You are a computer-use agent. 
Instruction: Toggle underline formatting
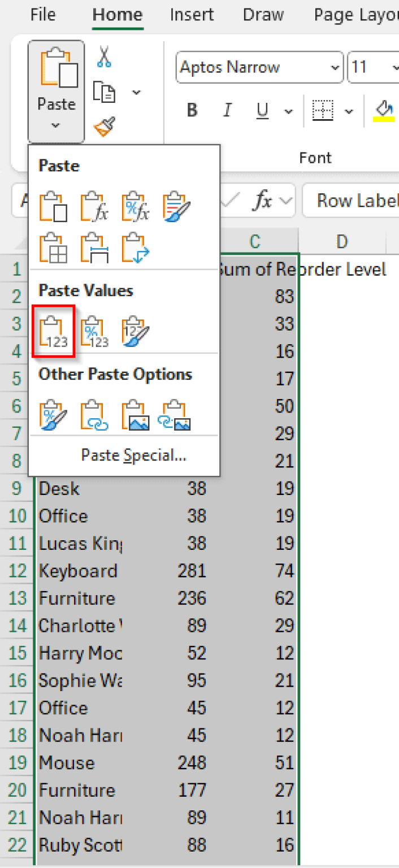(262, 111)
